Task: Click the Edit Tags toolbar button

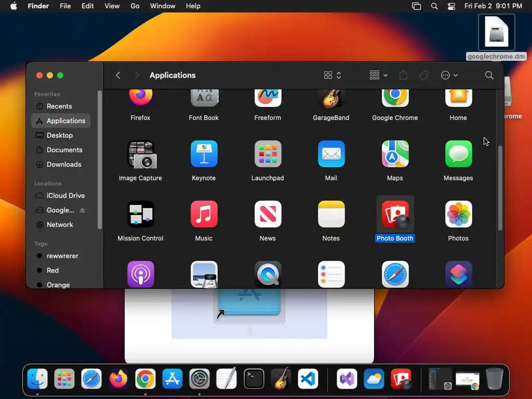Action: (423, 75)
